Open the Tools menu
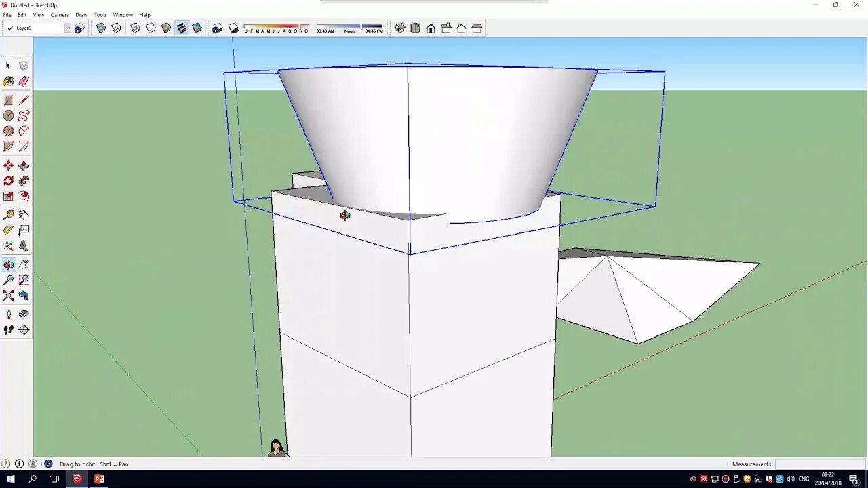This screenshot has width=868, height=488. 100,15
